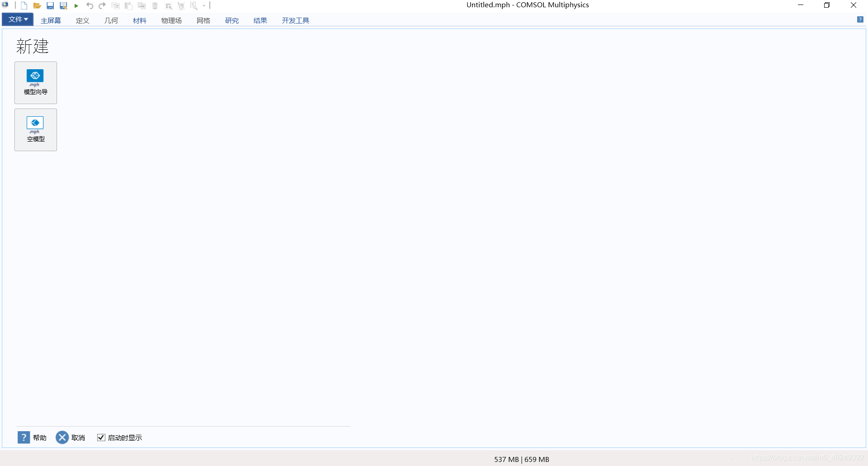Image resolution: width=868 pixels, height=466 pixels.
Task: Restore down the COMSOL window
Action: [827, 5]
